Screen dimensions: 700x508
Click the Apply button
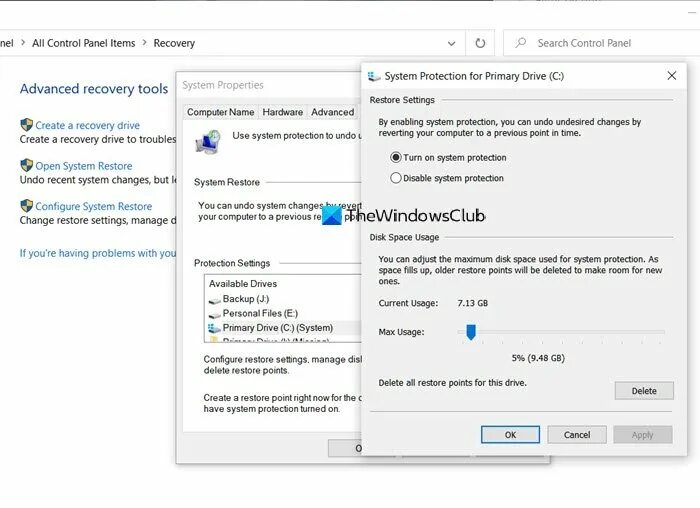point(642,435)
